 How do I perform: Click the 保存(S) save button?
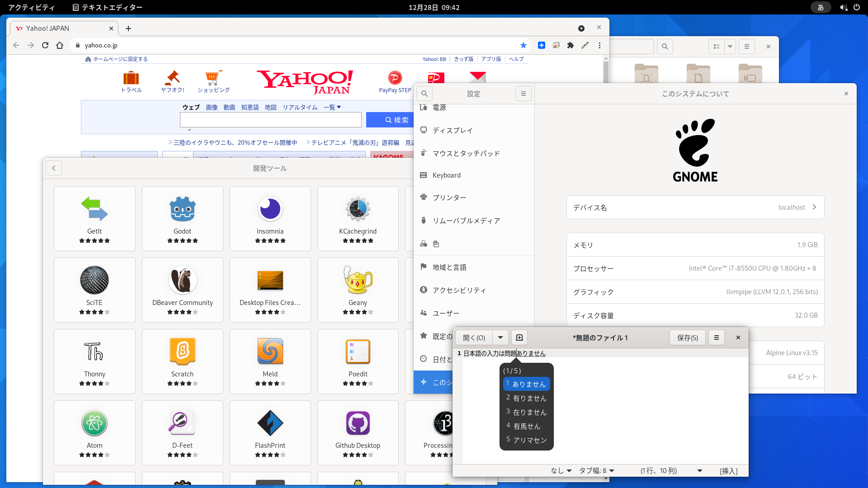pos(687,338)
